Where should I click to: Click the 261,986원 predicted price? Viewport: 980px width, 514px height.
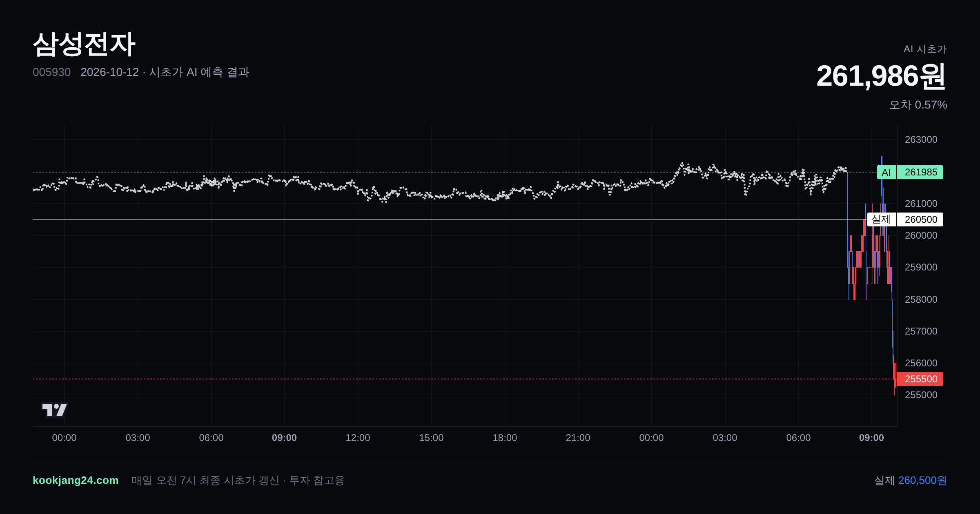click(x=881, y=76)
